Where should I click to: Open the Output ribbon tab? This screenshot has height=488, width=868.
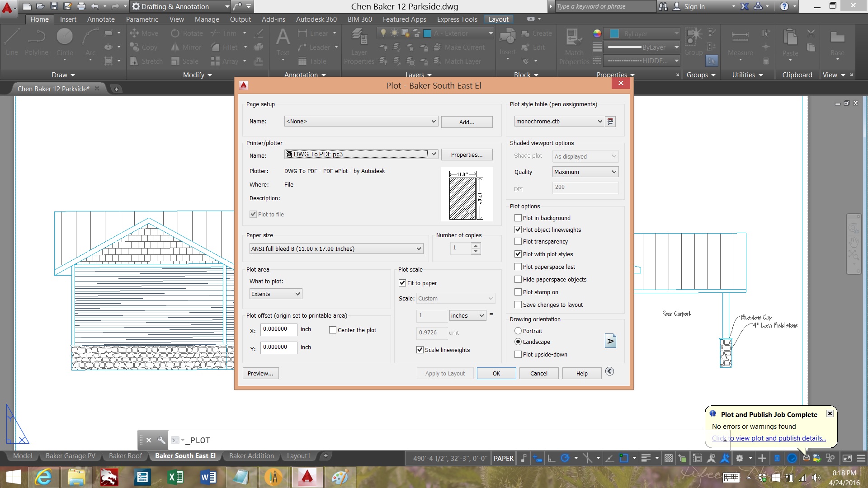click(x=240, y=19)
